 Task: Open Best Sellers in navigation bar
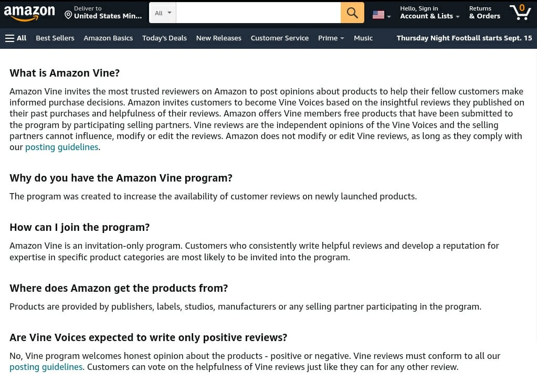click(x=55, y=38)
